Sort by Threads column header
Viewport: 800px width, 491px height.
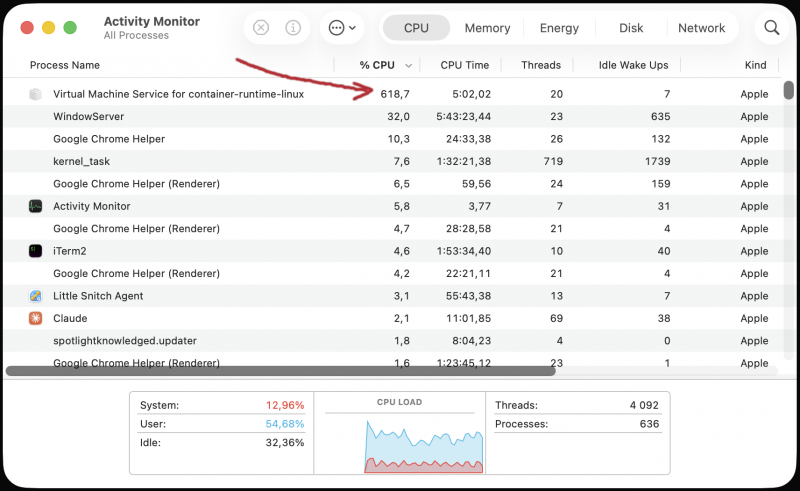[x=541, y=65]
